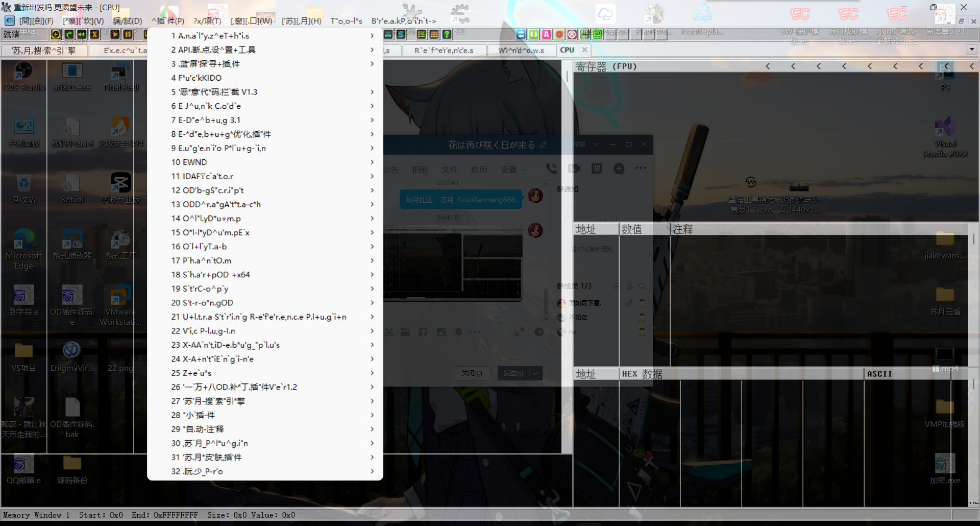Screen dimensions: 980x526
Task: Click the 发送(S) send button
Action: pyautogui.click(x=513, y=373)
